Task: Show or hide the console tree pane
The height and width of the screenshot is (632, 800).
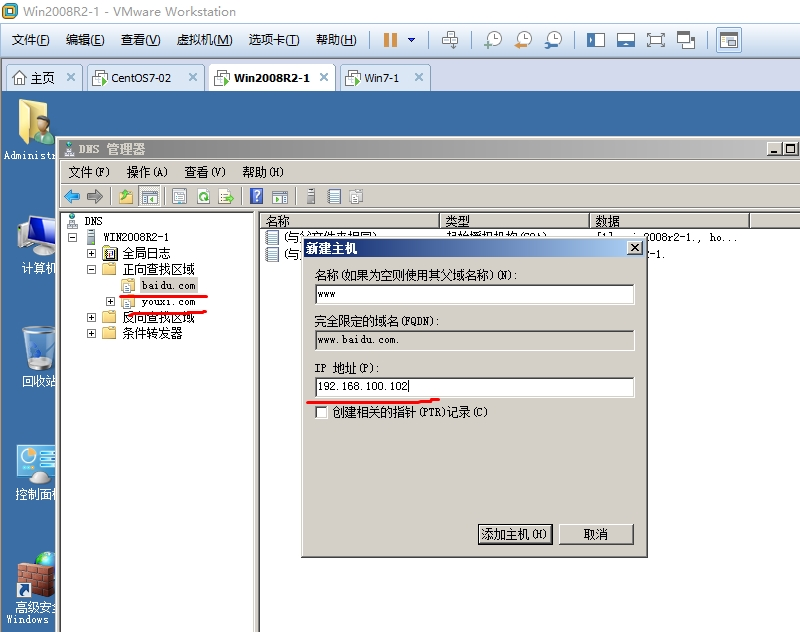Action: (149, 195)
